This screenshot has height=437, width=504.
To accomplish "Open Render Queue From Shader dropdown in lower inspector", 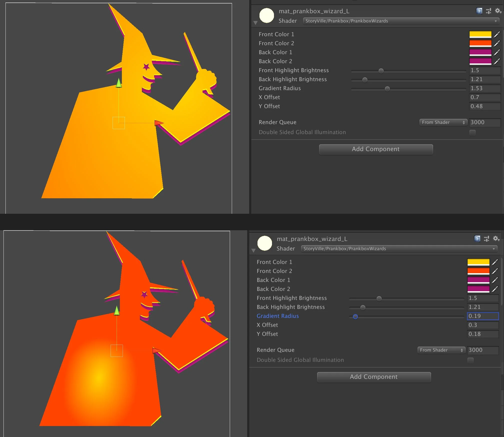I will tap(441, 350).
